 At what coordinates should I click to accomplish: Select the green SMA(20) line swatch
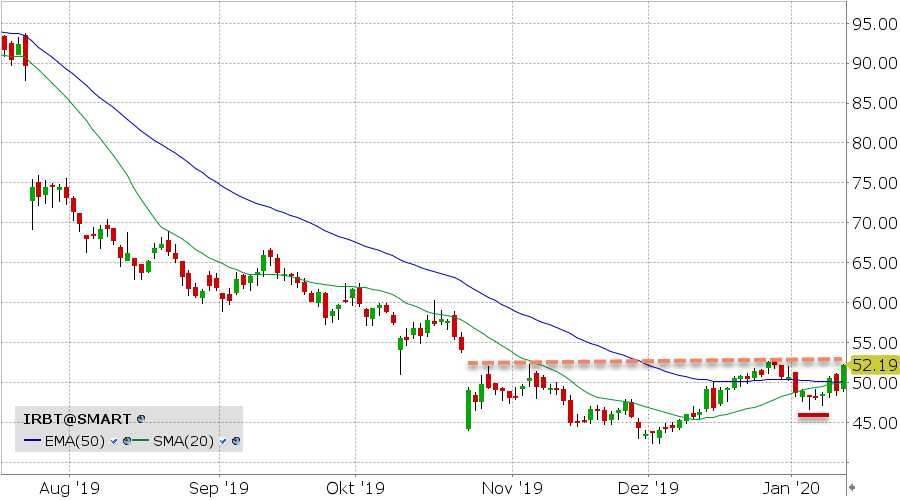(x=143, y=441)
